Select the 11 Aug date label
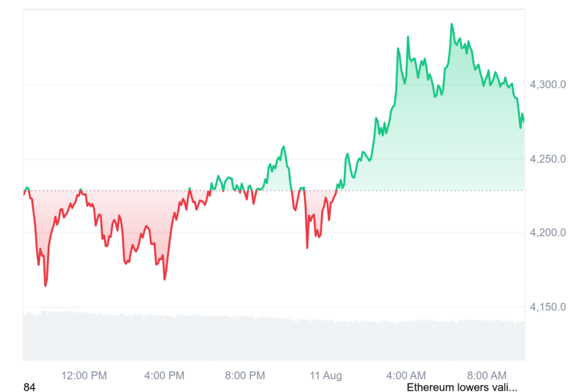Viewport: 588px width, 392px height. click(326, 375)
